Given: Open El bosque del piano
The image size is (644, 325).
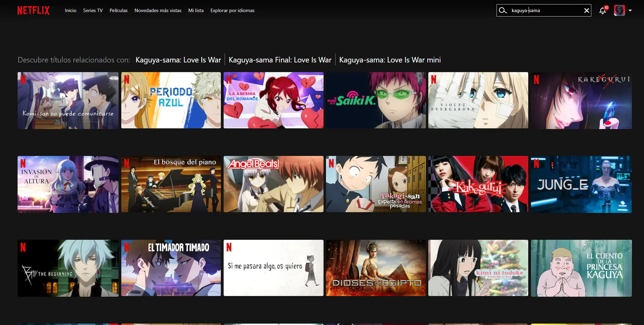Looking at the screenshot, I should click(x=171, y=184).
